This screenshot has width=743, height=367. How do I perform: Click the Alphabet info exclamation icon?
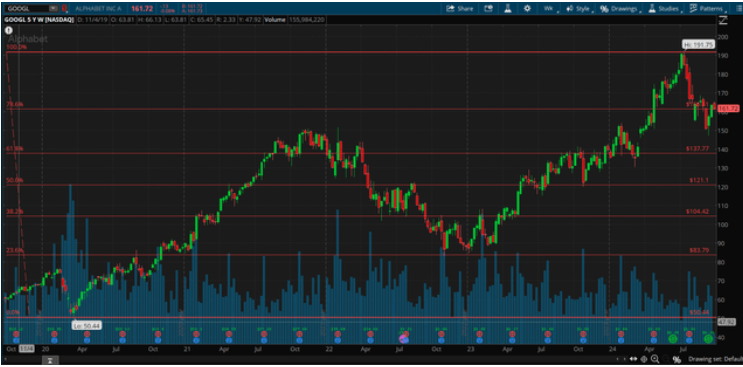click(8, 30)
